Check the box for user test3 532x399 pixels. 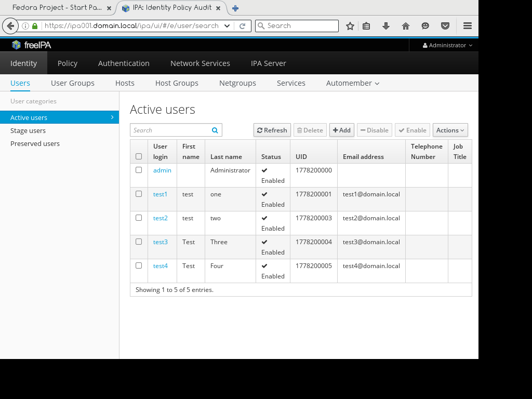point(138,242)
